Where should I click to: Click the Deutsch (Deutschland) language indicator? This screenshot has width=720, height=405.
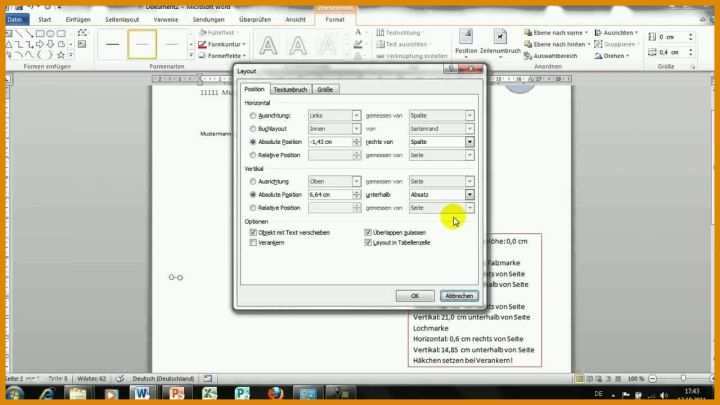pos(163,379)
